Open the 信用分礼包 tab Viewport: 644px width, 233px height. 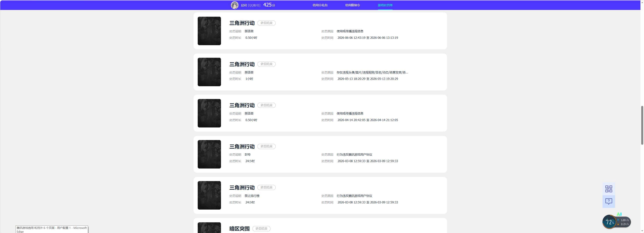[320, 5]
